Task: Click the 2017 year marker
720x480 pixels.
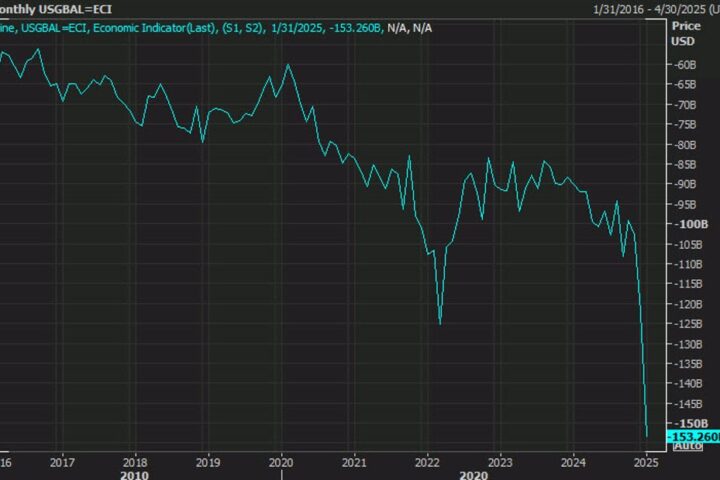Action: pos(62,463)
